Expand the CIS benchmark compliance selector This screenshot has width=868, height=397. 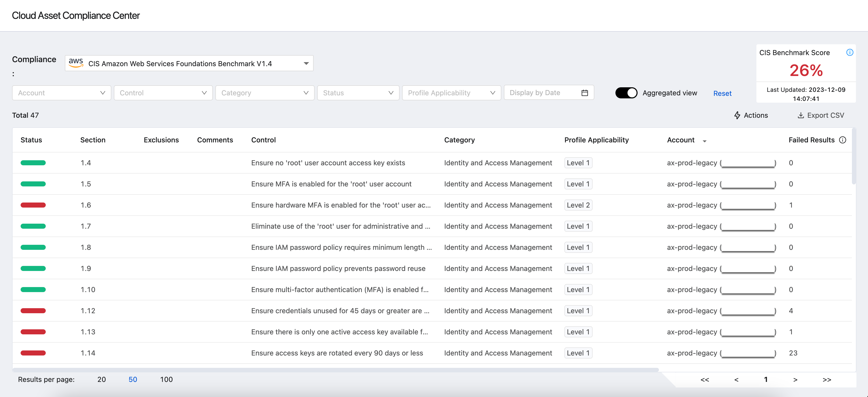coord(306,63)
